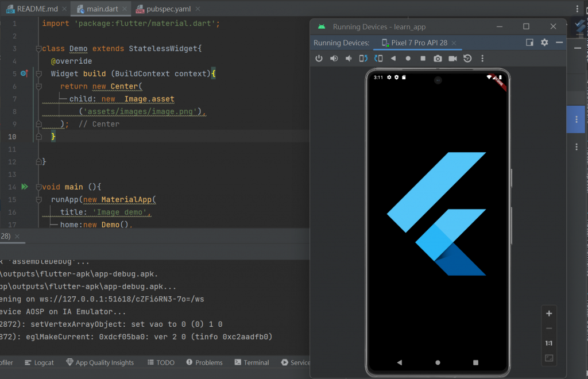This screenshot has width=588, height=379.
Task: Open emulator snapshots icon
Action: pyautogui.click(x=467, y=59)
